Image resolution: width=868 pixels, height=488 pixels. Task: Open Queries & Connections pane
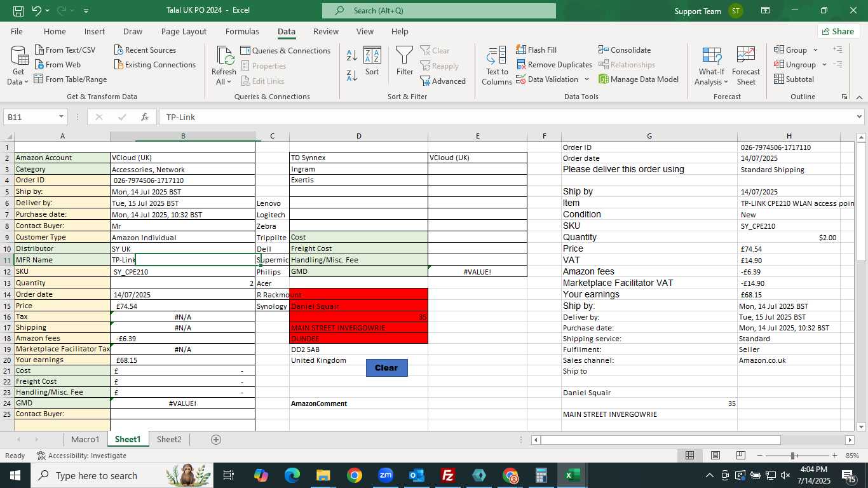(285, 51)
